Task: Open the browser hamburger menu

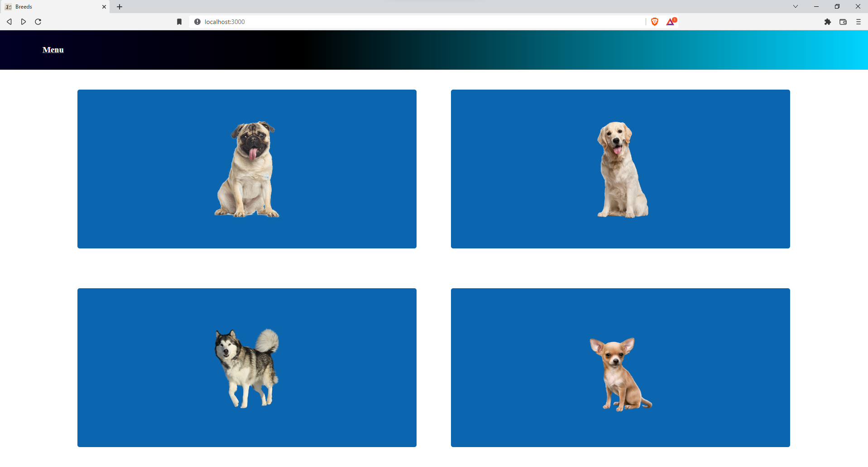Action: click(858, 22)
